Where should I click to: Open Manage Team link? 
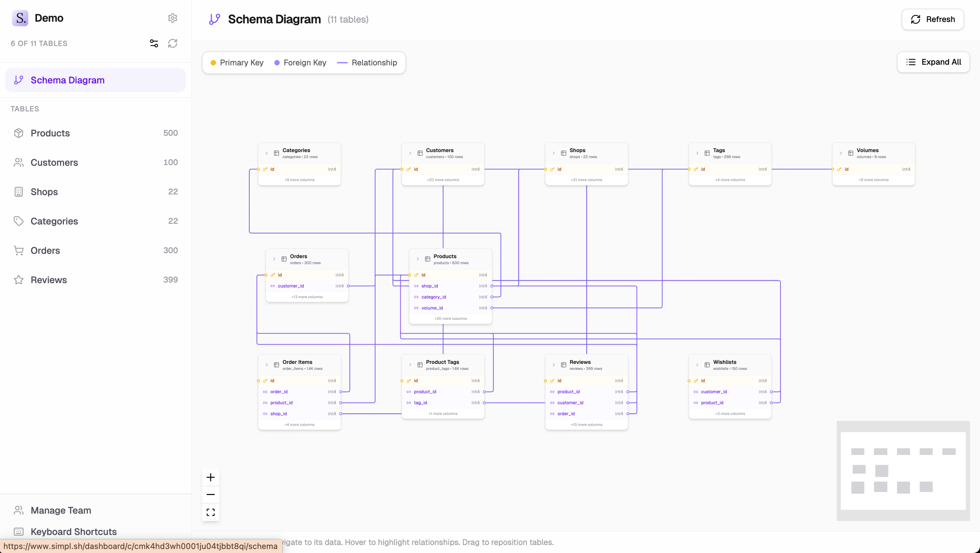[60, 510]
